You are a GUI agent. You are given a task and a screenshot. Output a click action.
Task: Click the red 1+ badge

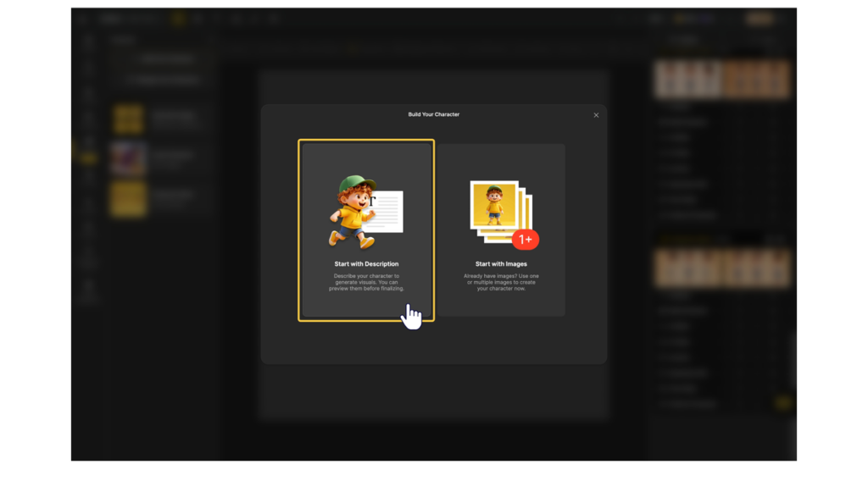pos(526,240)
